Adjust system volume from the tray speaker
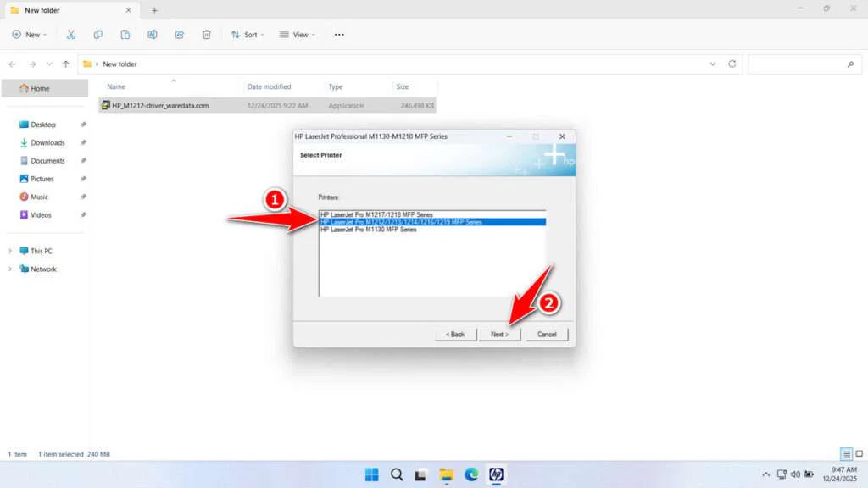This screenshot has height=488, width=868. click(795, 474)
